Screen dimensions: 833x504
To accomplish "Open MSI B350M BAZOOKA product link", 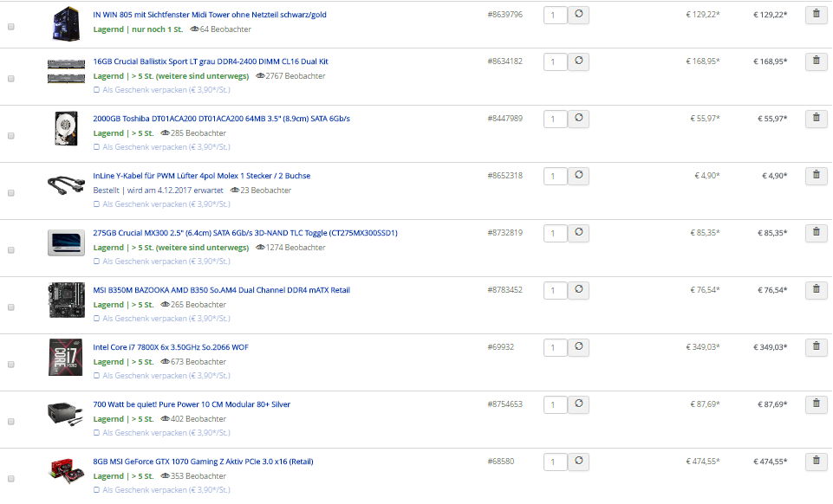I will pyautogui.click(x=221, y=291).
